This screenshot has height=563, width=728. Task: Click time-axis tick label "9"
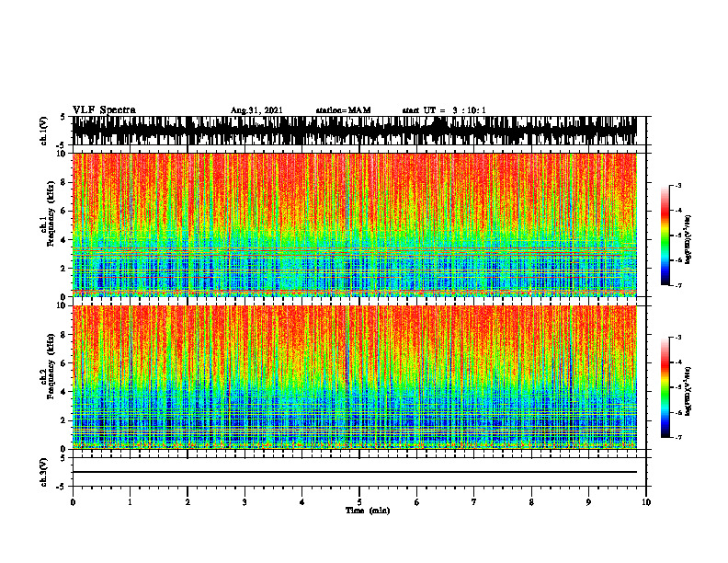(x=588, y=502)
